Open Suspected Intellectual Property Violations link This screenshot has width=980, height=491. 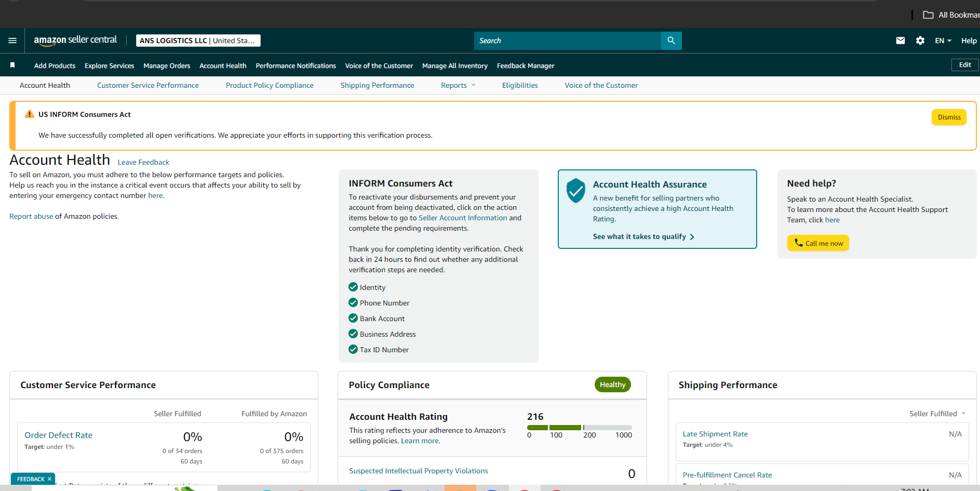(x=419, y=471)
